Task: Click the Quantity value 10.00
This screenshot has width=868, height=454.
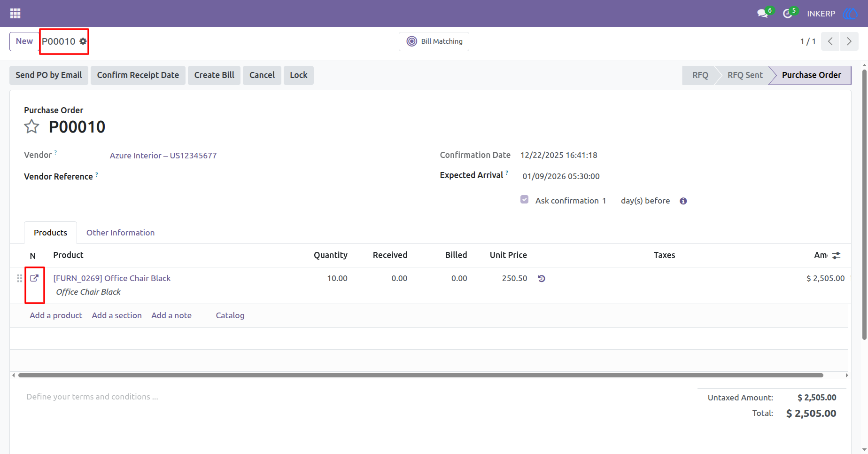Action: point(337,278)
